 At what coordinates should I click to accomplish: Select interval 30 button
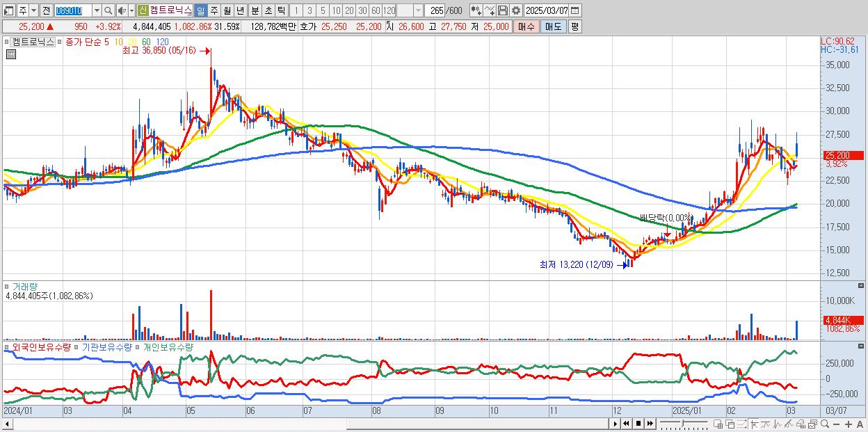362,10
